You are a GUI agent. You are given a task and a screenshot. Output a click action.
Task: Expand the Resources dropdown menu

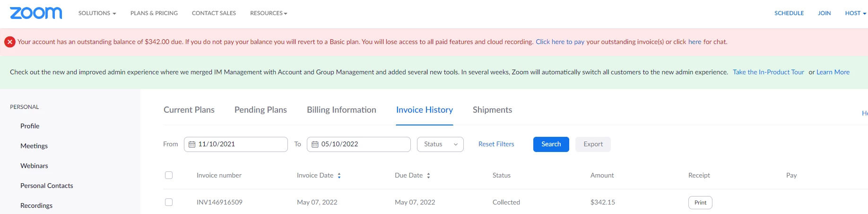click(x=269, y=13)
